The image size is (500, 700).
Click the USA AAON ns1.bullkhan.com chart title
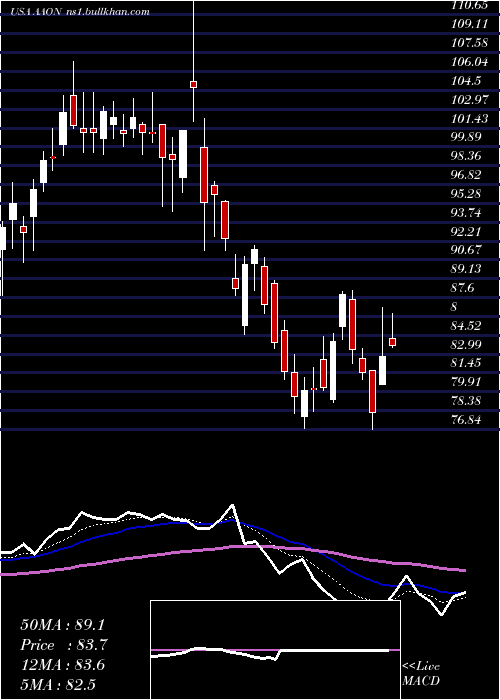[x=80, y=12]
